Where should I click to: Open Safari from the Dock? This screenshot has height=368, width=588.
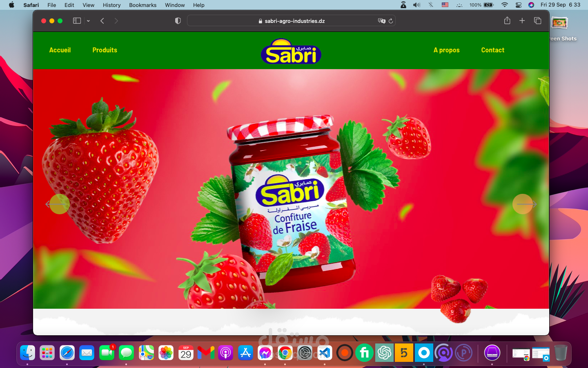[x=67, y=353]
